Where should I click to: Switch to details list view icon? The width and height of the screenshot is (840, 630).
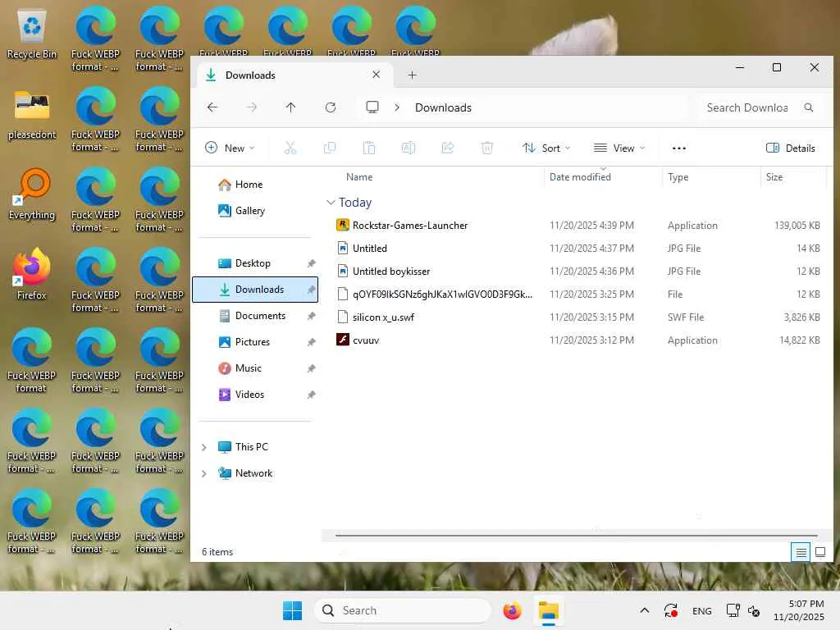pyautogui.click(x=801, y=552)
